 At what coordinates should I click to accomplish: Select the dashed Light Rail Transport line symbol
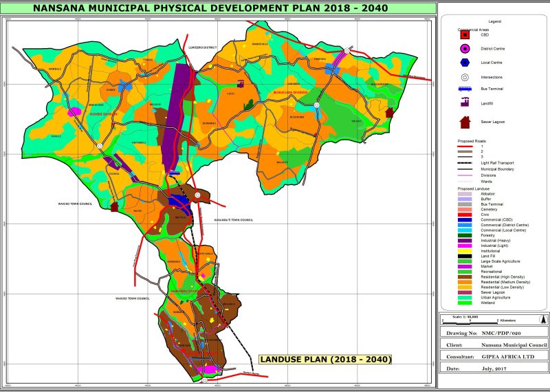(464, 163)
